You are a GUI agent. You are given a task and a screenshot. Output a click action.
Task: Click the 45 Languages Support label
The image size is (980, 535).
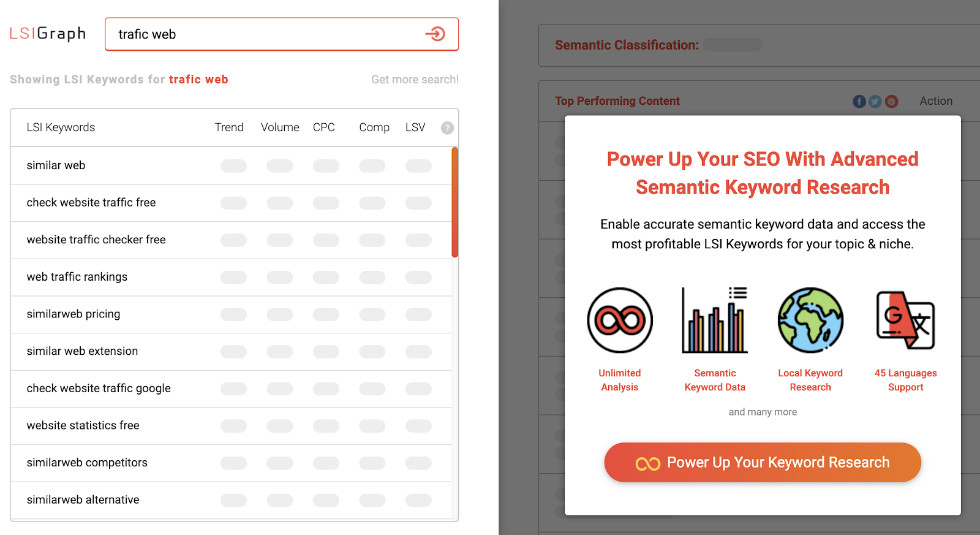(905, 380)
